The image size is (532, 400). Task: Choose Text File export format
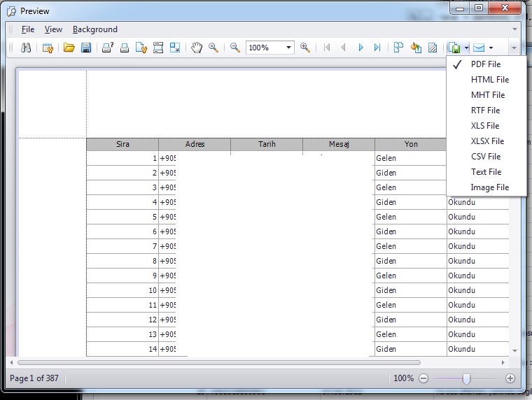point(486,172)
